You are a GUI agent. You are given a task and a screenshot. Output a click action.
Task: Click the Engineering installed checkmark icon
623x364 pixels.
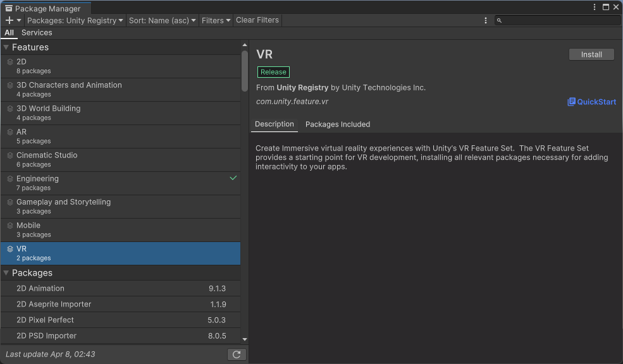tap(233, 178)
